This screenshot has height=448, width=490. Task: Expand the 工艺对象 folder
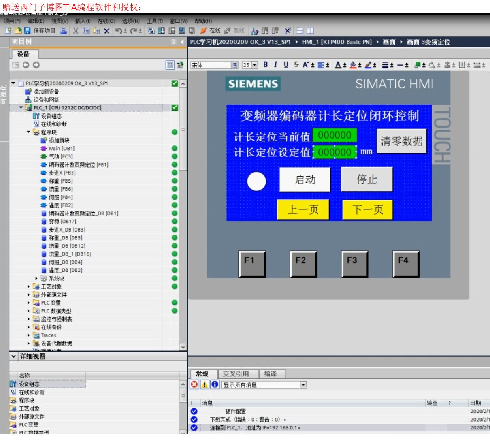pos(28,286)
